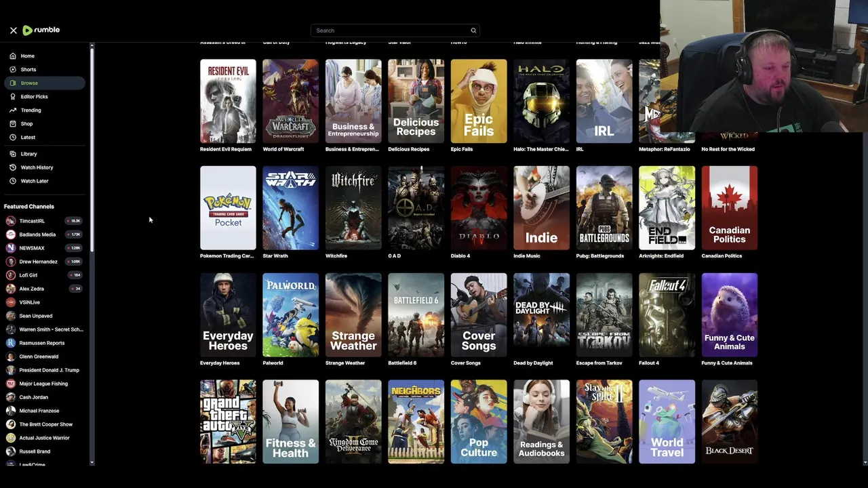The image size is (868, 488).
Task: Click the TimcastIRL channel avatar
Action: 11,221
